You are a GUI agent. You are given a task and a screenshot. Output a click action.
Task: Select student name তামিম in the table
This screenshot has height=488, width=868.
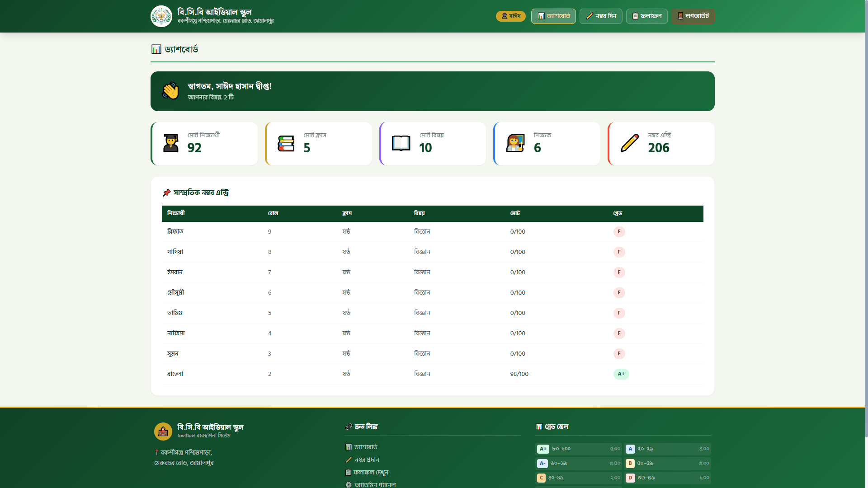pos(175,313)
